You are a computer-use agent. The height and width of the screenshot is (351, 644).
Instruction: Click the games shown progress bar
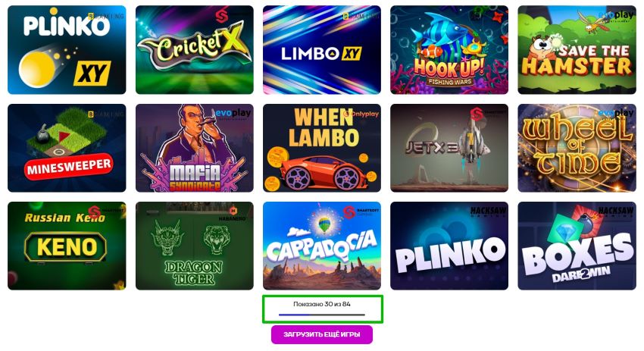(x=322, y=315)
